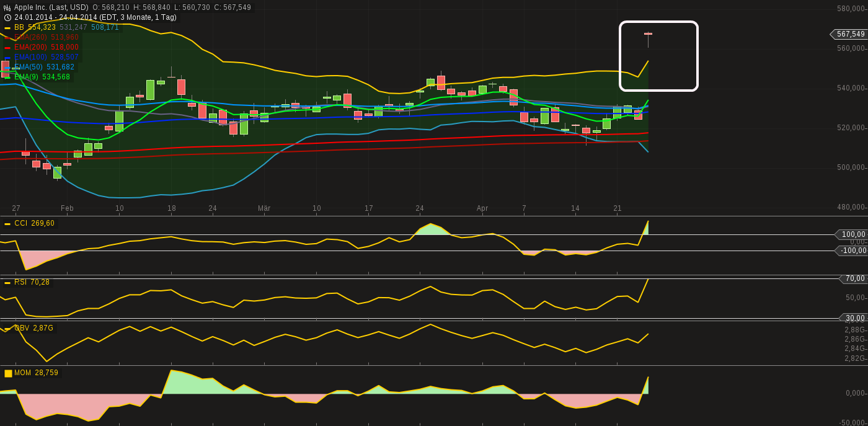868x426 pixels.
Task: Click the MOM 28,759 momentum label
Action: [x=36, y=373]
